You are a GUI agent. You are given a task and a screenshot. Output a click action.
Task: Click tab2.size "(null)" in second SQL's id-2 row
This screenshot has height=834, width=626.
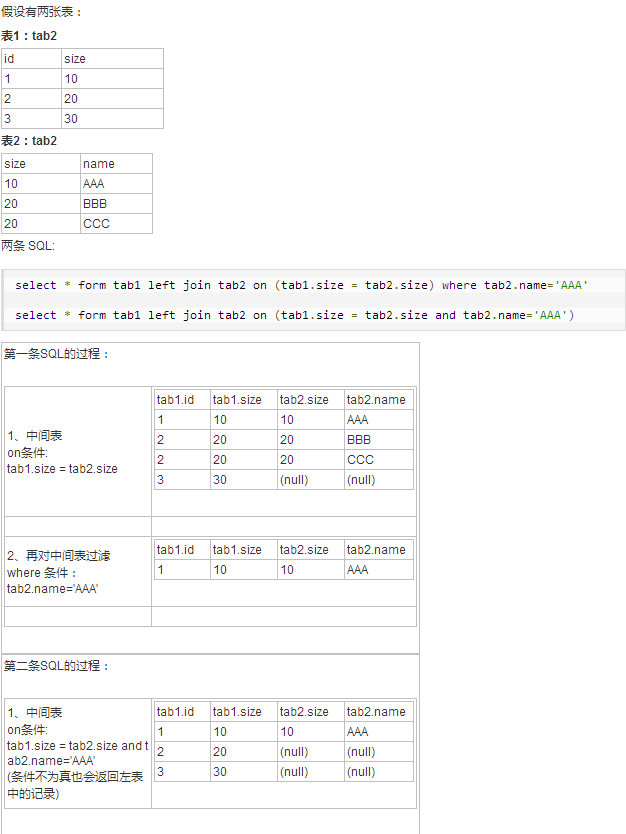pyautogui.click(x=311, y=752)
